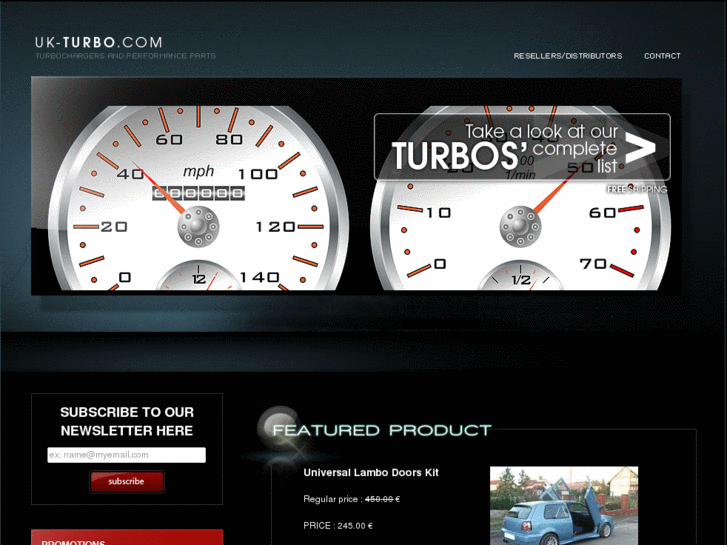Select the Promotions red header
Viewport: 727px width, 545px height.
pos(127,537)
